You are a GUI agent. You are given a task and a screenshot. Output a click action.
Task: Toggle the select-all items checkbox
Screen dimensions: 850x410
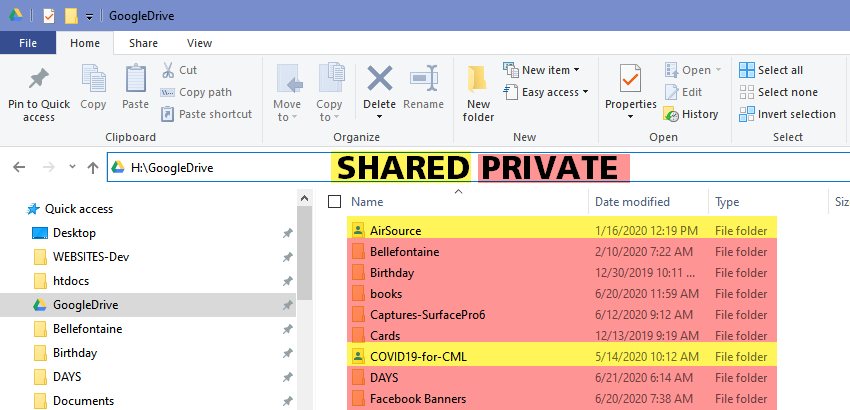tap(334, 202)
